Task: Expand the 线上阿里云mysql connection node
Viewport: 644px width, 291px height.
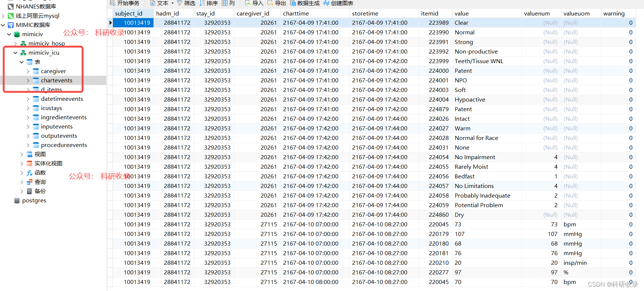Action: point(3,16)
